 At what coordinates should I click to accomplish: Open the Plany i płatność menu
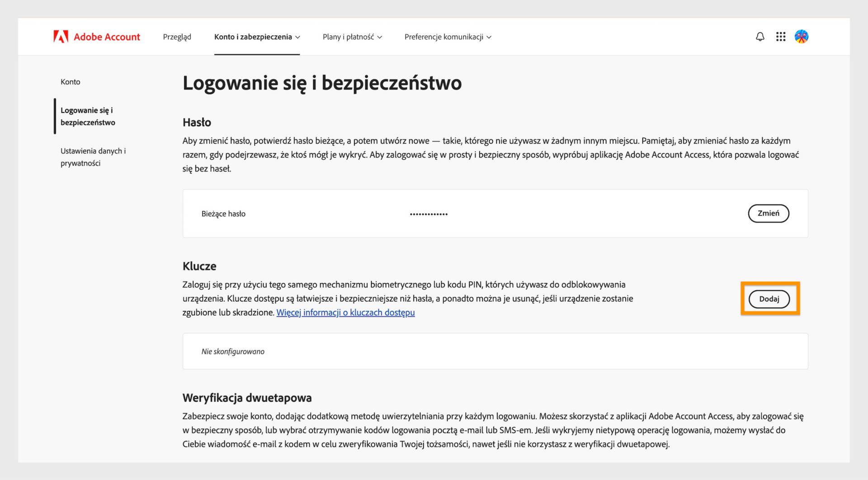(x=349, y=37)
